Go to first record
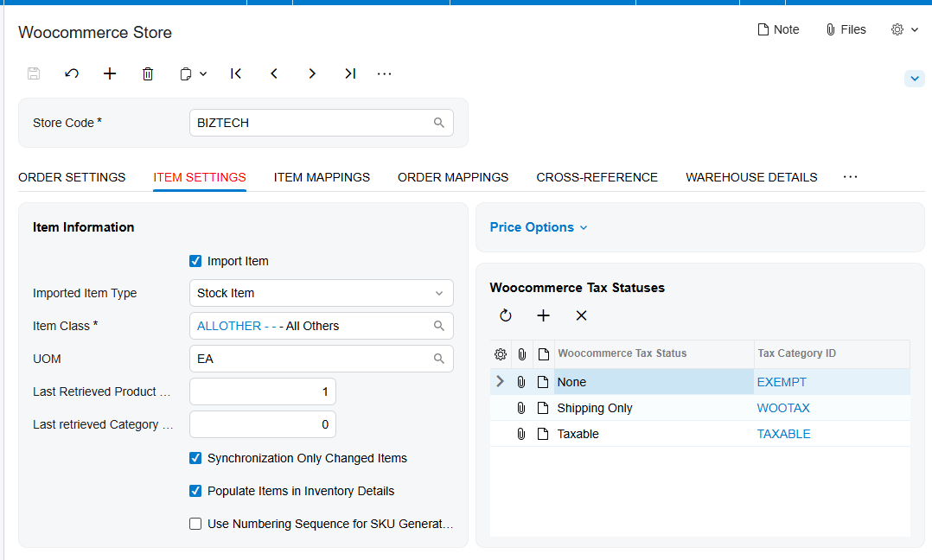Image resolution: width=932 pixels, height=560 pixels. (x=236, y=73)
